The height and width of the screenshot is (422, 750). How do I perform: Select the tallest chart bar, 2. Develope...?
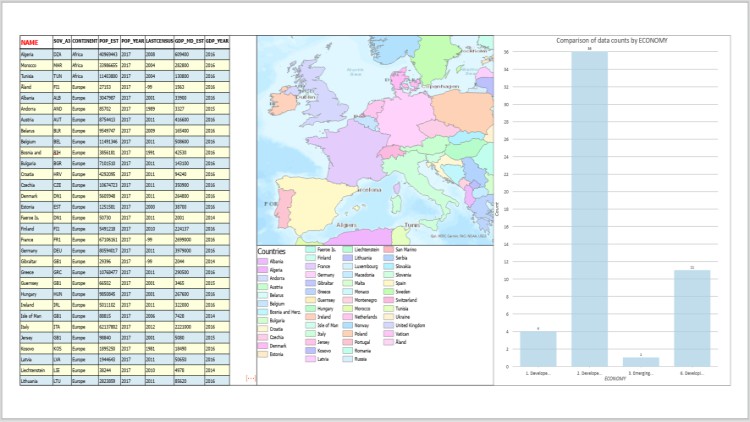(589, 209)
